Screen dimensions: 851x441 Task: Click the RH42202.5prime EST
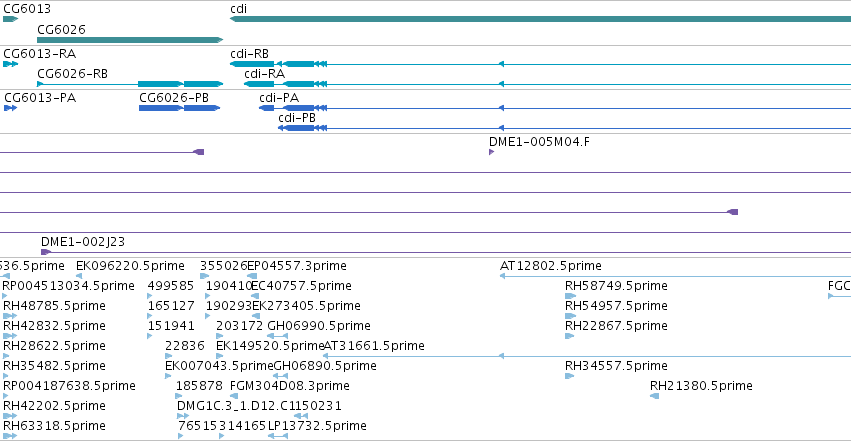pyautogui.click(x=10, y=416)
